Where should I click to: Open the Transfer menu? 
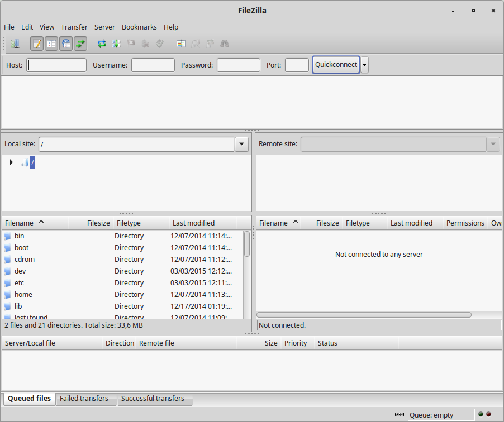[74, 27]
